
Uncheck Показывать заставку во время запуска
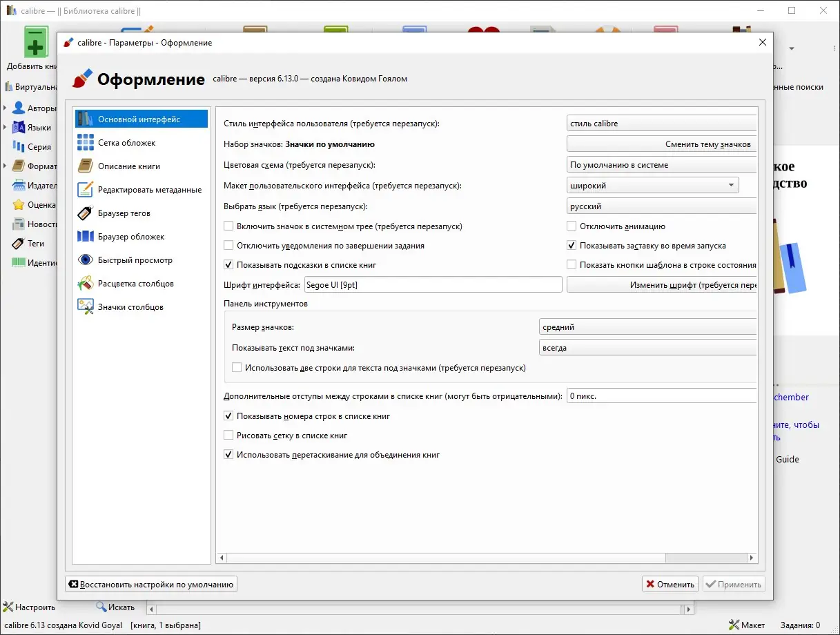(572, 246)
